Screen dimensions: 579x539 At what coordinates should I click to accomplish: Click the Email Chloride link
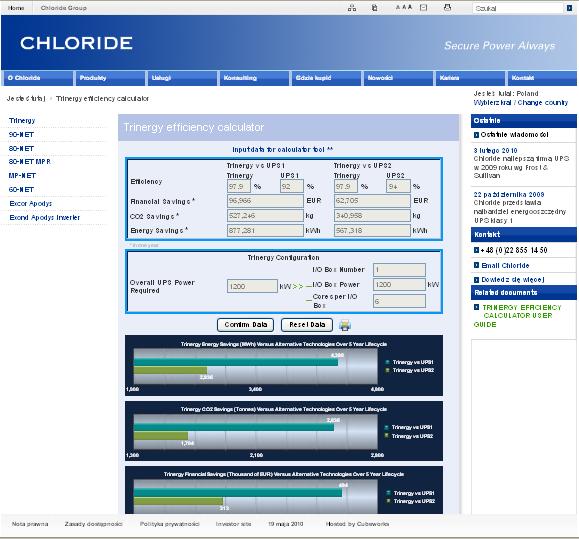pos(505,265)
